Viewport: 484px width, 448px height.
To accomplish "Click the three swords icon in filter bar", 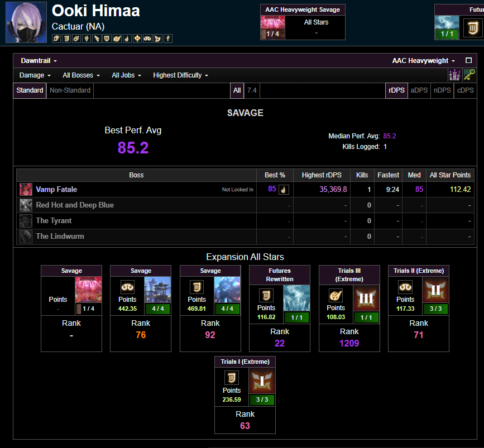I will pyautogui.click(x=454, y=75).
